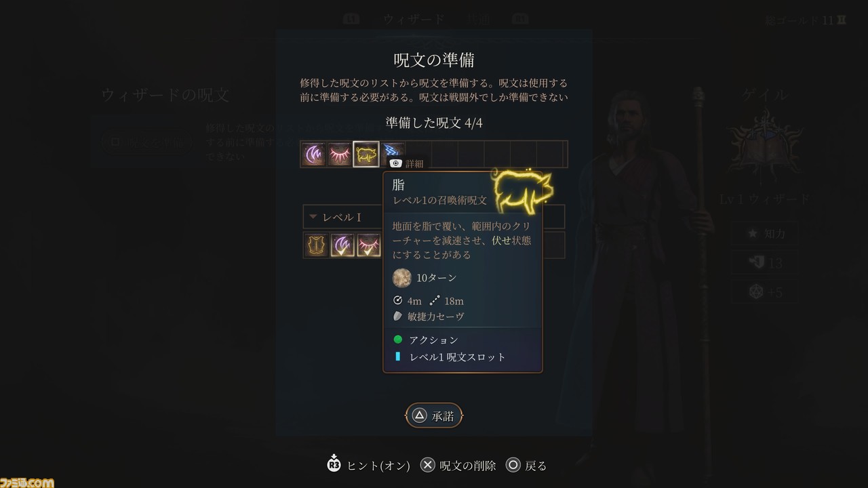Confirm with the 承諾 button
This screenshot has width=868, height=488.
(434, 415)
